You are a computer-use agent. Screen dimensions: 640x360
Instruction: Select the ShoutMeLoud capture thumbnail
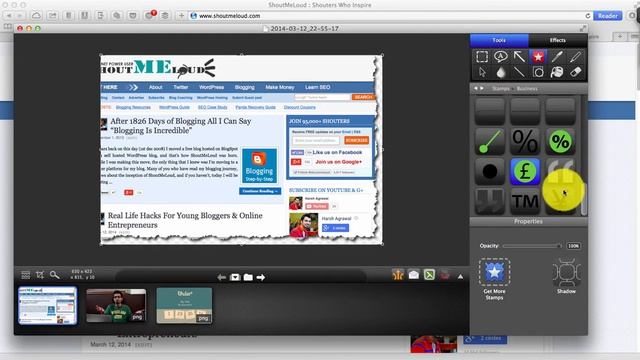coord(48,306)
